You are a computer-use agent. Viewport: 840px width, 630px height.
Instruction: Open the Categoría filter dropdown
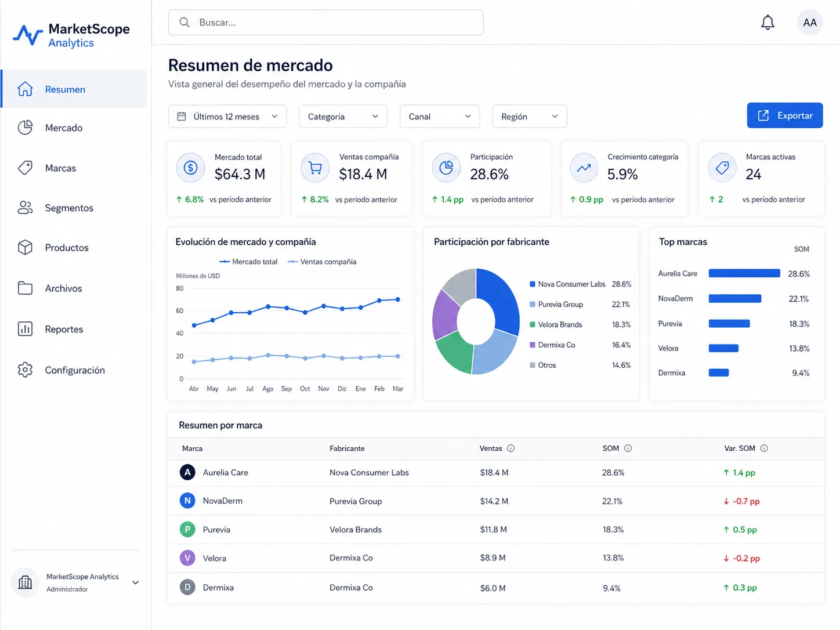click(x=343, y=117)
